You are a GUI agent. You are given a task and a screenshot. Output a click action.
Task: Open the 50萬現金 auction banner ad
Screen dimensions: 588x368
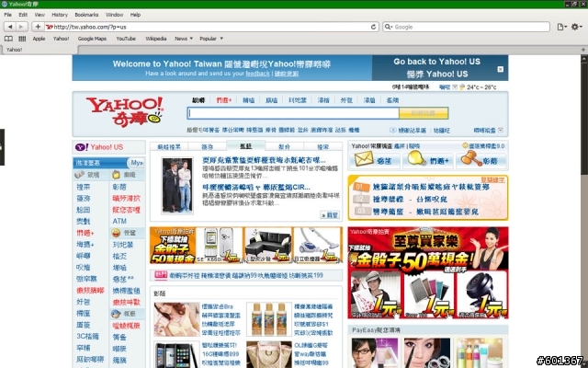[x=428, y=272]
